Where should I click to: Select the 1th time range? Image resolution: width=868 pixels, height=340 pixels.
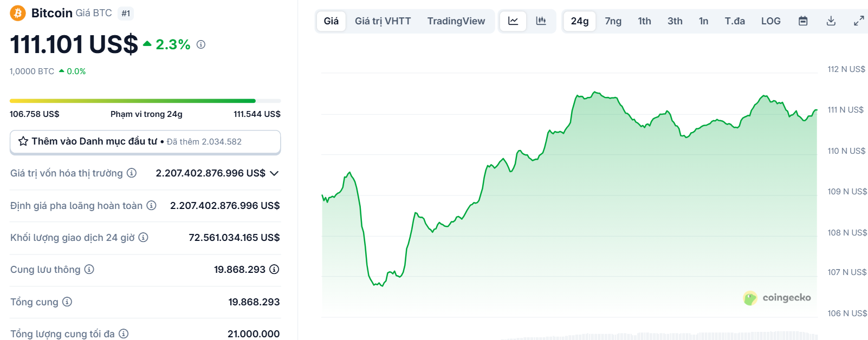pyautogui.click(x=645, y=21)
